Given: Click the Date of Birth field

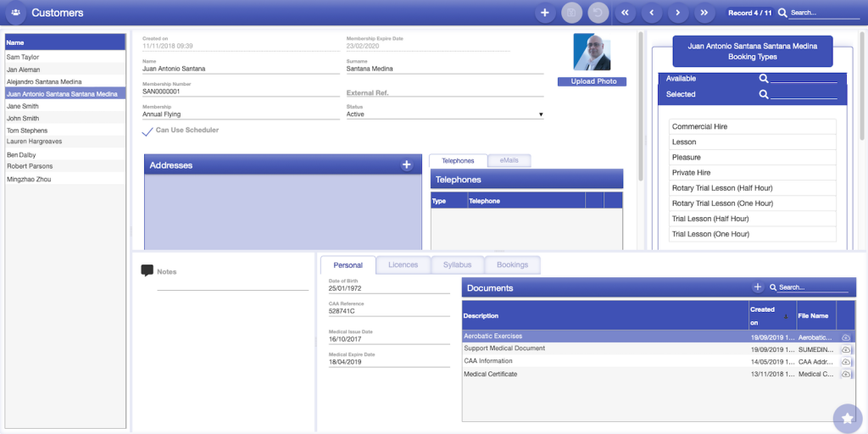Looking at the screenshot, I should tap(389, 288).
